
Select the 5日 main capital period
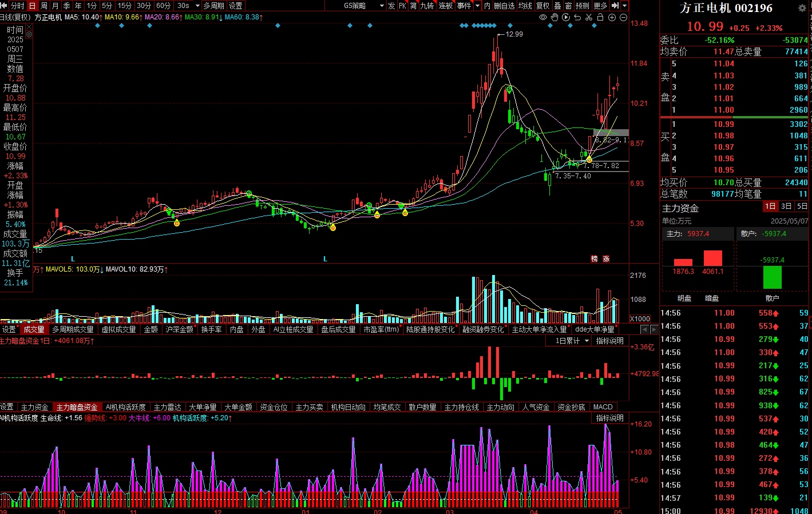pyautogui.click(x=802, y=206)
